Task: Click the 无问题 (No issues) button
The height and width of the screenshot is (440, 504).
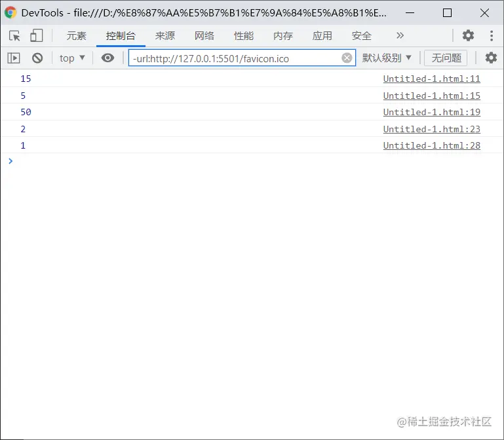Action: [446, 58]
